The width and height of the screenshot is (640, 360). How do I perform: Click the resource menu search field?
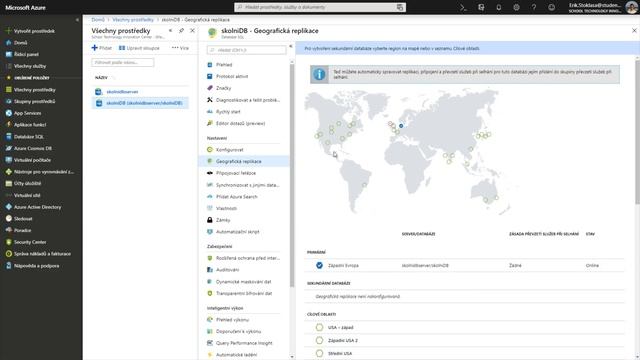pyautogui.click(x=247, y=50)
